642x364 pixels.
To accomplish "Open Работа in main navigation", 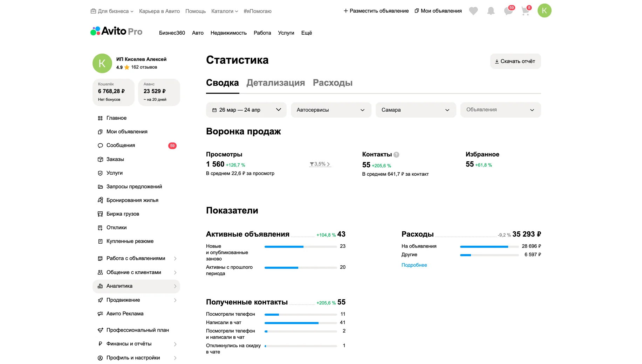I will [262, 33].
